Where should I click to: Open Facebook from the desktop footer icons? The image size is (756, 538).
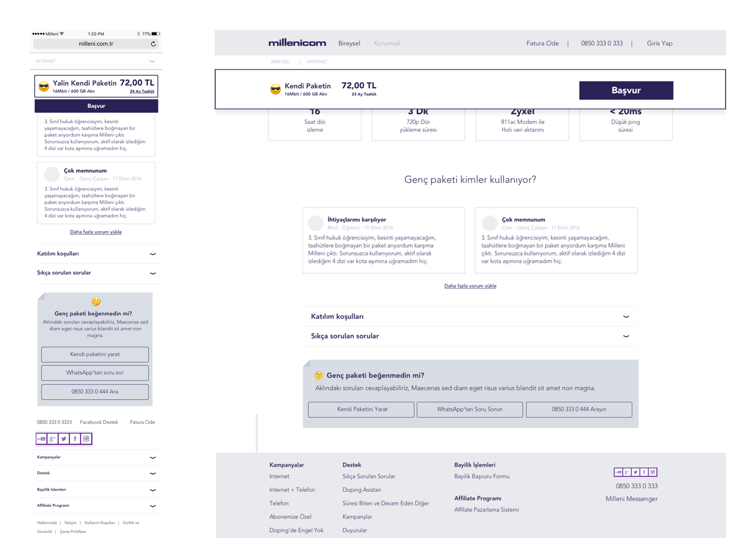(x=644, y=472)
